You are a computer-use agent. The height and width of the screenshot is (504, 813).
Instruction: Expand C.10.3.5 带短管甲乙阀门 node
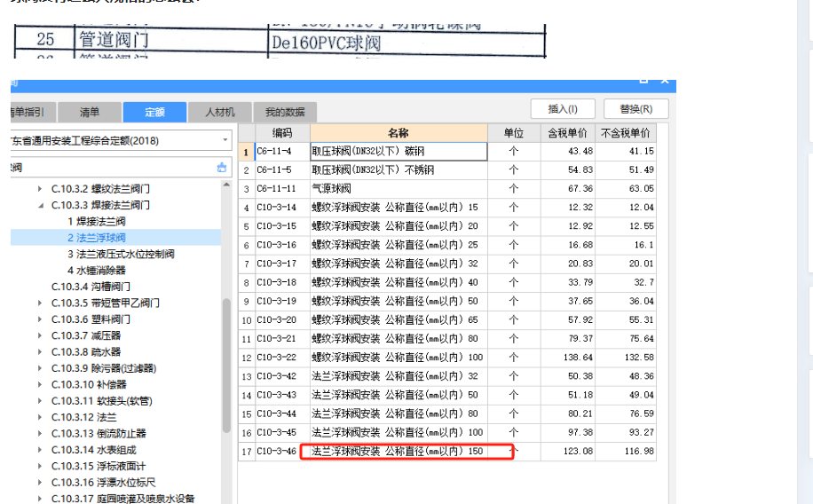click(40, 303)
